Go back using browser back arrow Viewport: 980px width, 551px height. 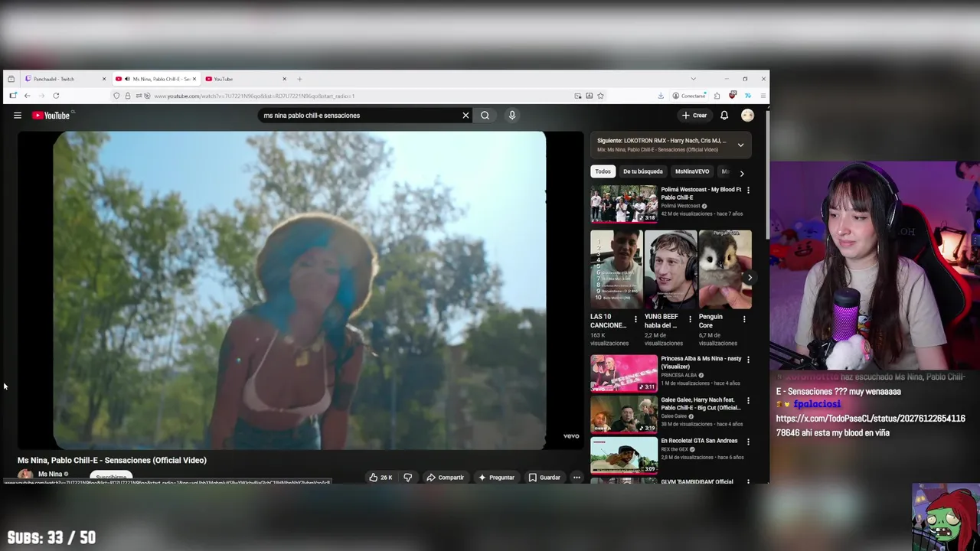point(27,96)
